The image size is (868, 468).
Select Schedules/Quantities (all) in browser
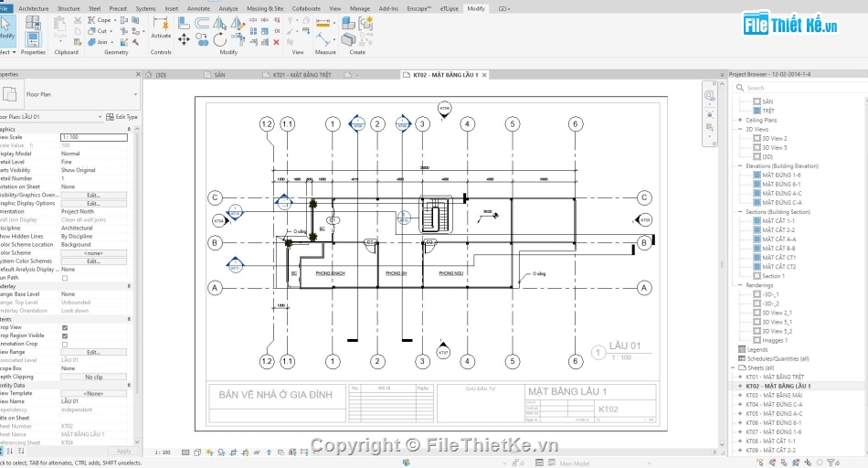(778, 359)
